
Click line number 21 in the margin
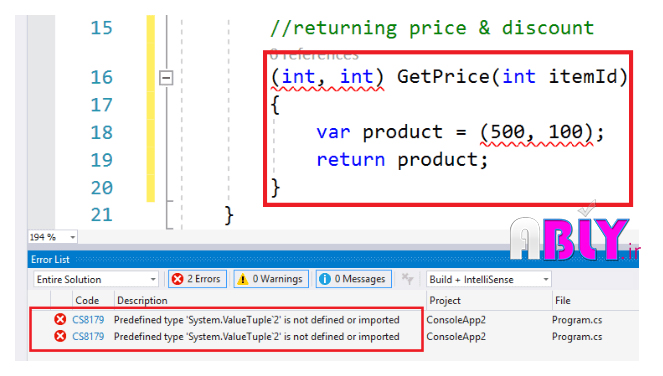(x=101, y=215)
